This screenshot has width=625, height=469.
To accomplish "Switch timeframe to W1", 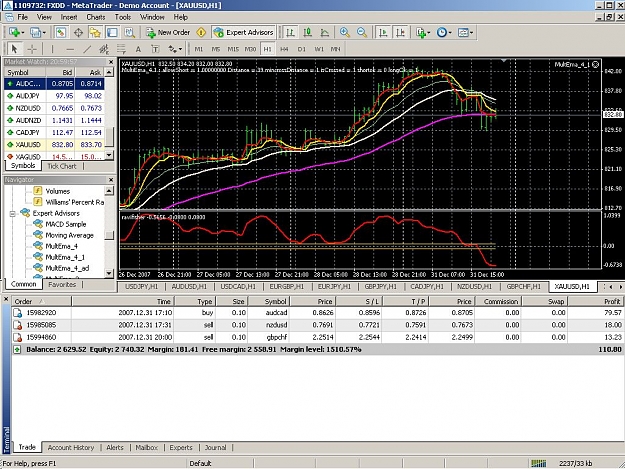I will pos(319,49).
